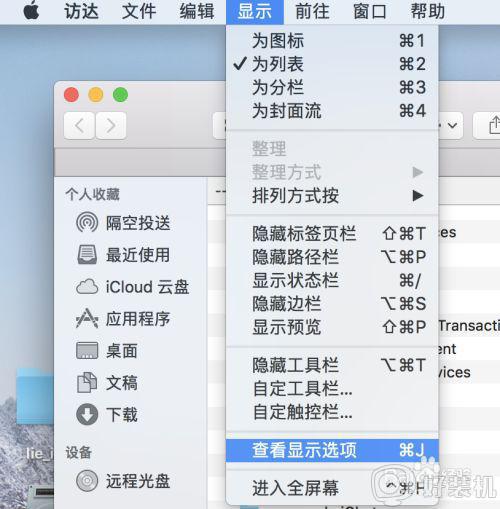This screenshot has height=509, width=500.
Task: Click the 个人收藏 sidebar header
Action: coord(92,194)
